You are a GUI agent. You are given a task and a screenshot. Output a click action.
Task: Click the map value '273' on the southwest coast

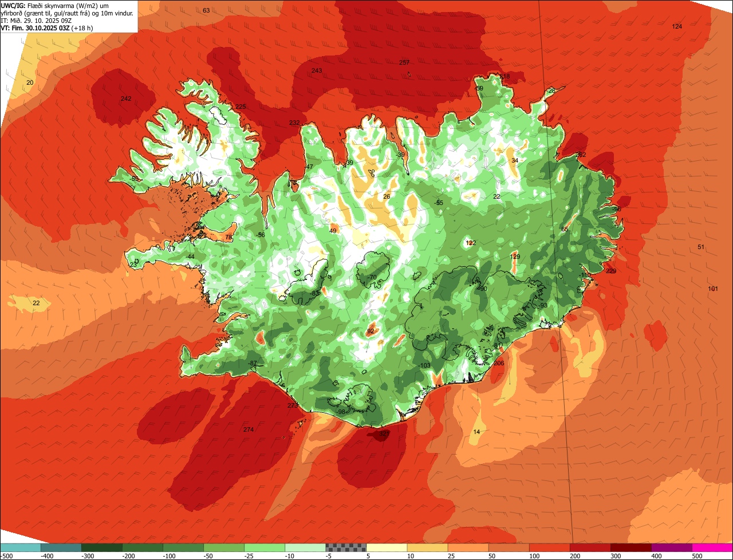(x=293, y=405)
